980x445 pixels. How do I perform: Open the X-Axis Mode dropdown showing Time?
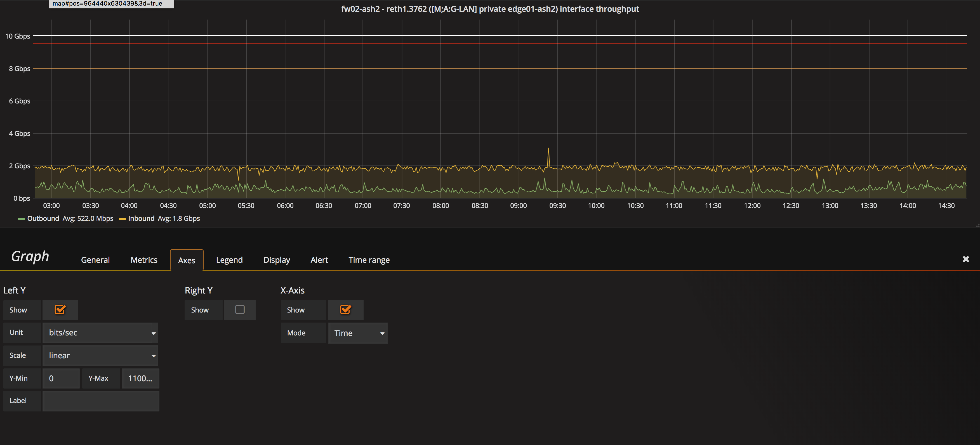(358, 333)
